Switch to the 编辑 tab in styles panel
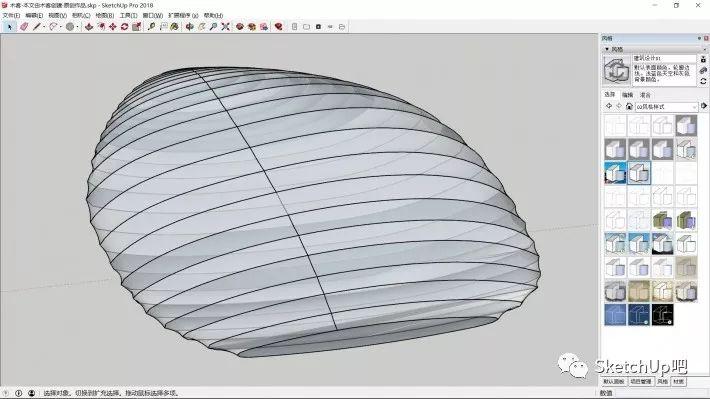The image size is (710, 399). [x=627, y=95]
